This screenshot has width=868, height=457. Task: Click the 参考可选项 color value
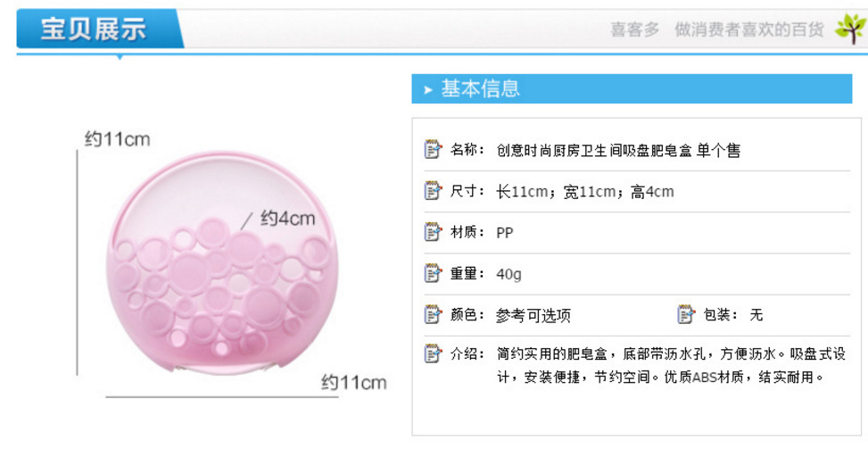click(533, 315)
